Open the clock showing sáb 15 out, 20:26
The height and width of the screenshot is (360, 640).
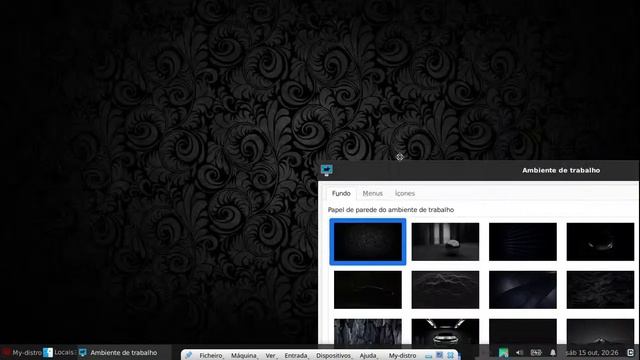click(x=592, y=353)
